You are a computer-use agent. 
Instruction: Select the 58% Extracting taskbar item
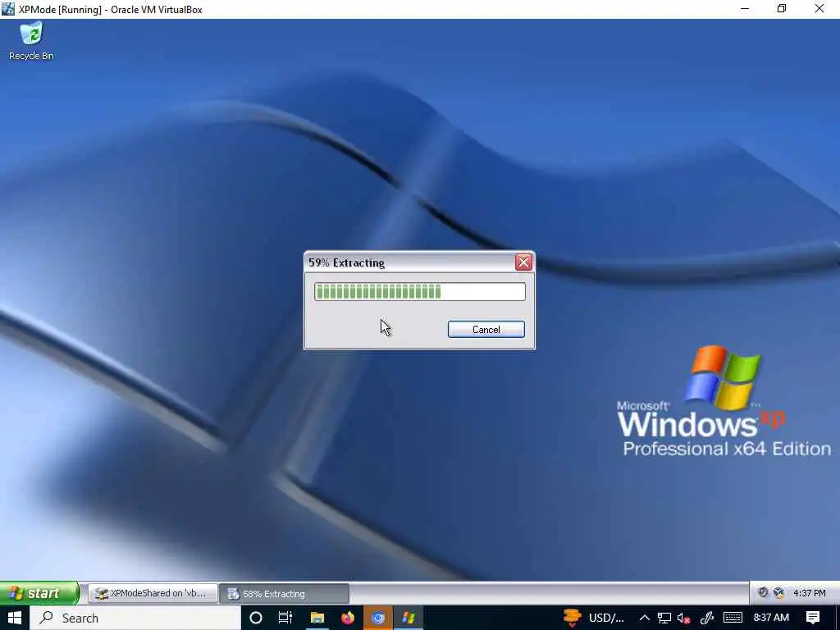(284, 594)
